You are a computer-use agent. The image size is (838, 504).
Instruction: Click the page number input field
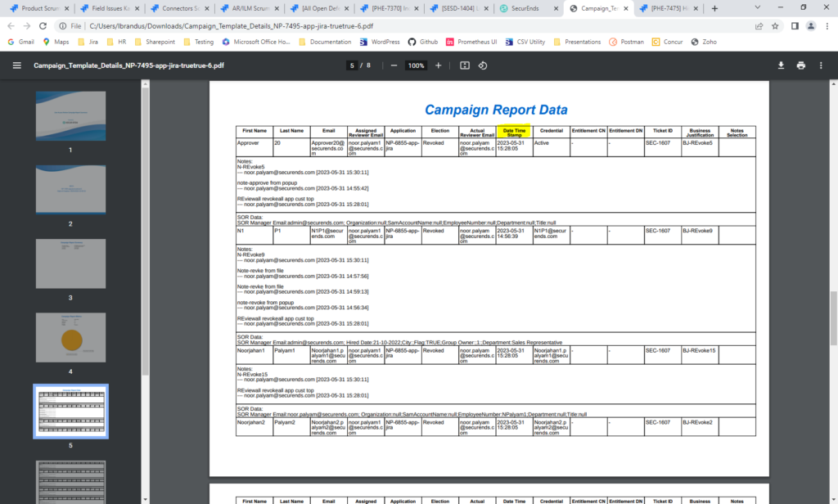[352, 65]
